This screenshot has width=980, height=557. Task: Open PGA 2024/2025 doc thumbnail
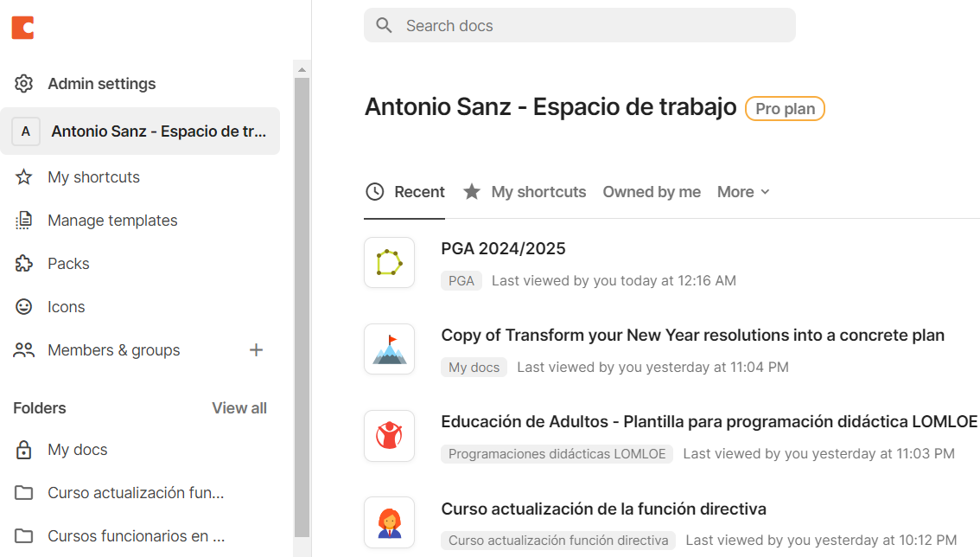(x=390, y=262)
